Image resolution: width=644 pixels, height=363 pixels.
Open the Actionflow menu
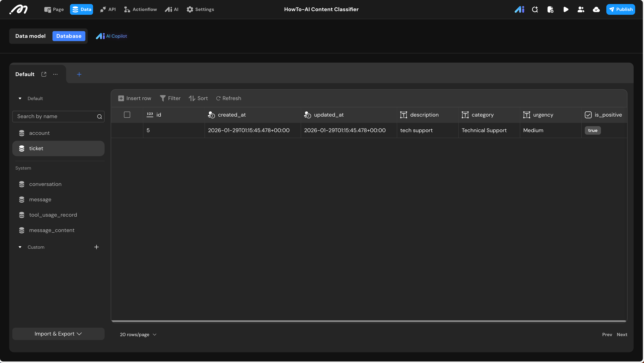click(141, 9)
